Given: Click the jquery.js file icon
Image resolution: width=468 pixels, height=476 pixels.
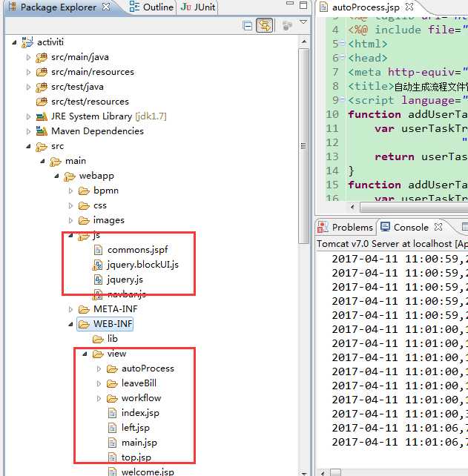Looking at the screenshot, I should click(98, 280).
